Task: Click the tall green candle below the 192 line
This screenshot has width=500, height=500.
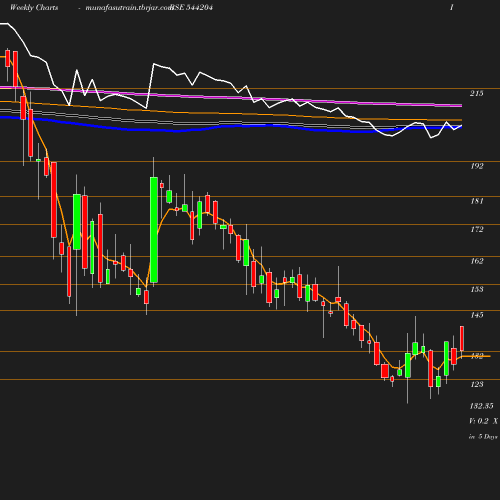Action: (154, 230)
